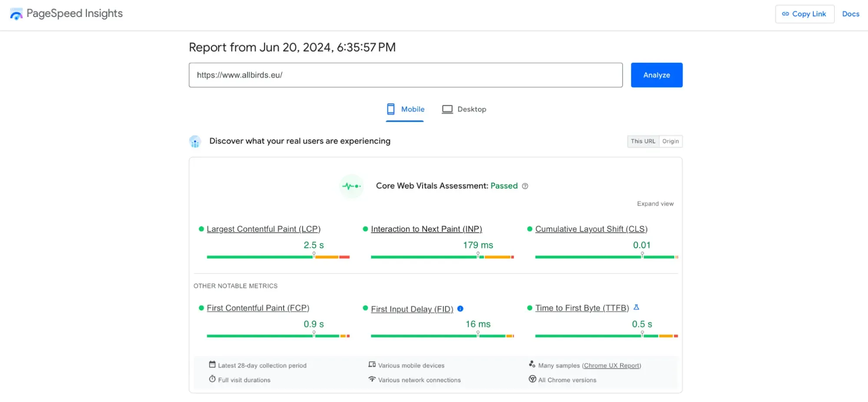Viewport: 868px width, 402px height.
Task: Click the Passed assessment status
Action: point(504,186)
